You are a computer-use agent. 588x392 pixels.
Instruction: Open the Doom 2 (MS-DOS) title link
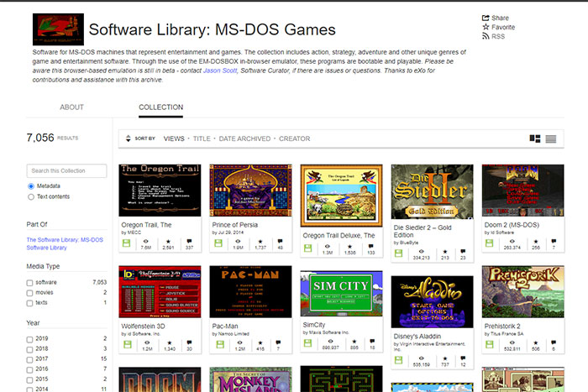pyautogui.click(x=512, y=225)
